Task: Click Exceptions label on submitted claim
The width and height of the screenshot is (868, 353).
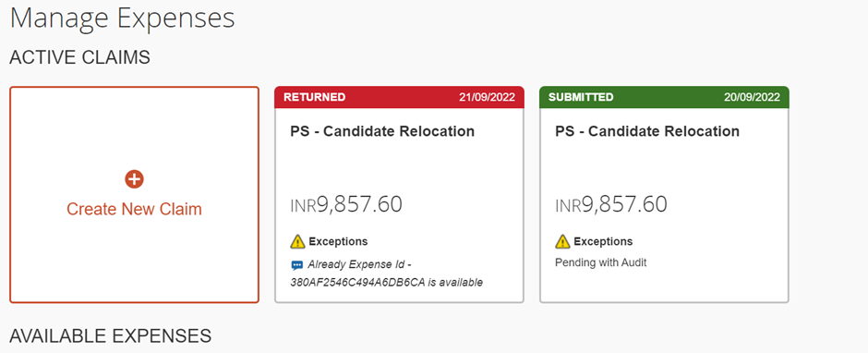Action: (603, 241)
